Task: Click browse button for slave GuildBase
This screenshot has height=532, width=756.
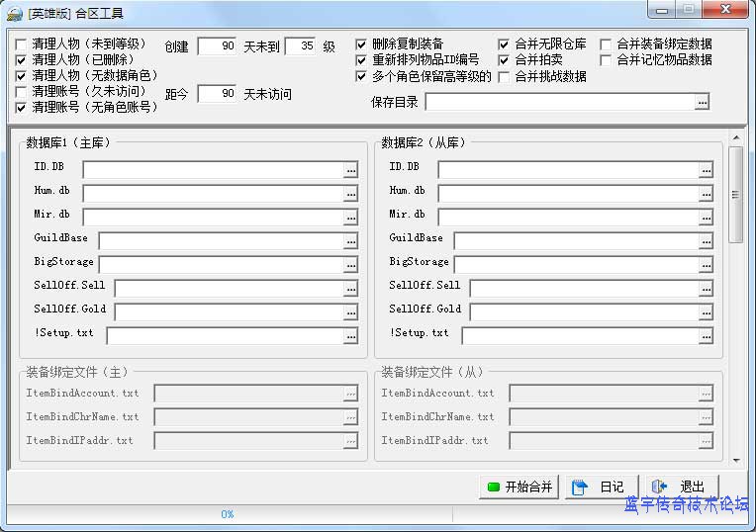Action: point(705,240)
